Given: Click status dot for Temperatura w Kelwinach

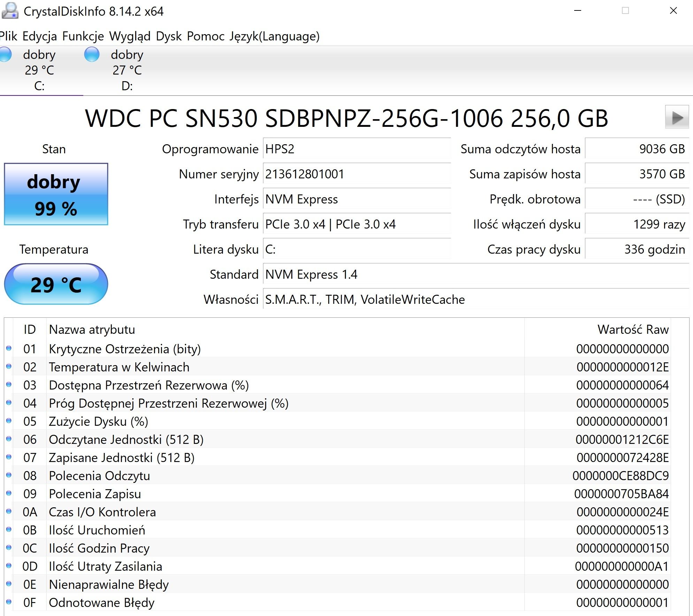Looking at the screenshot, I should [9, 367].
